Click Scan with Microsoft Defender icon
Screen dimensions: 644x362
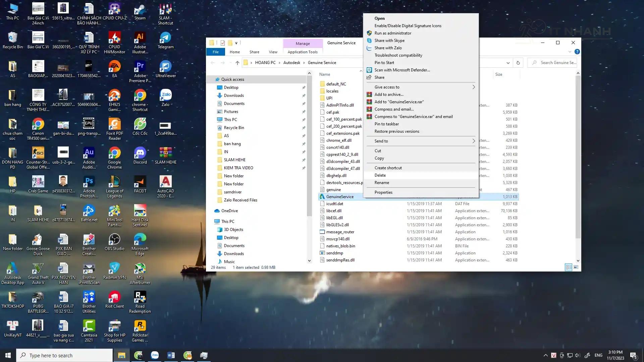pyautogui.click(x=369, y=70)
